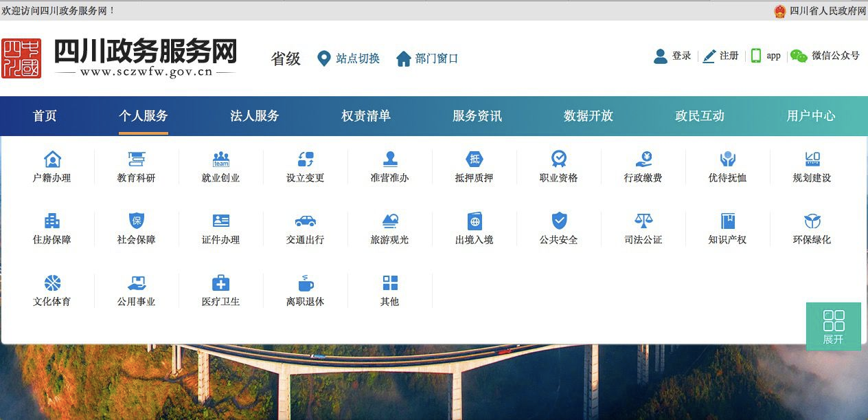Click the 出境入境 passport icon

click(x=475, y=221)
